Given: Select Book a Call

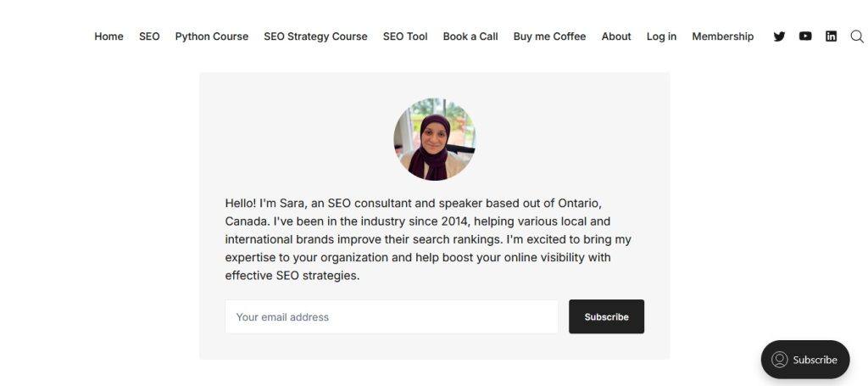Looking at the screenshot, I should tap(470, 36).
